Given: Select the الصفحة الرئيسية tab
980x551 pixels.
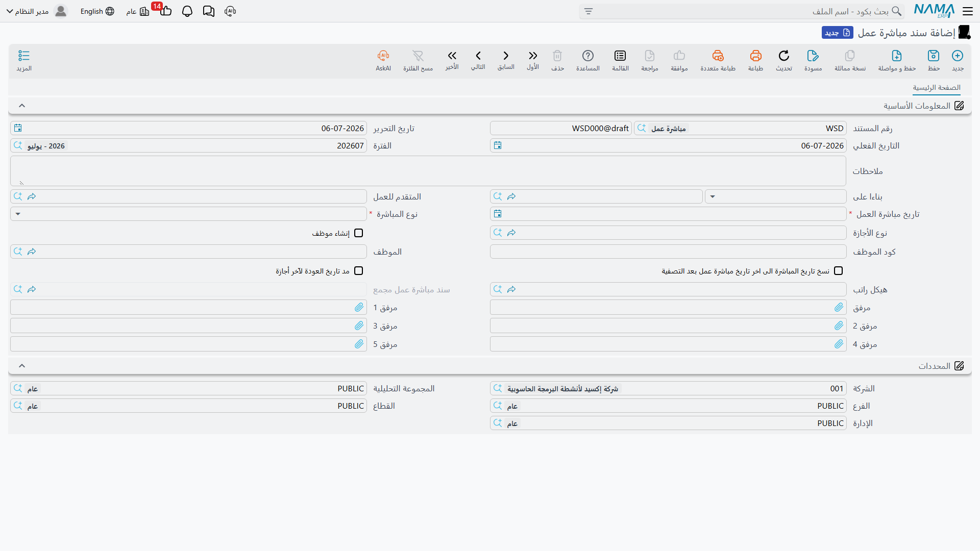Looking at the screenshot, I should (x=937, y=88).
